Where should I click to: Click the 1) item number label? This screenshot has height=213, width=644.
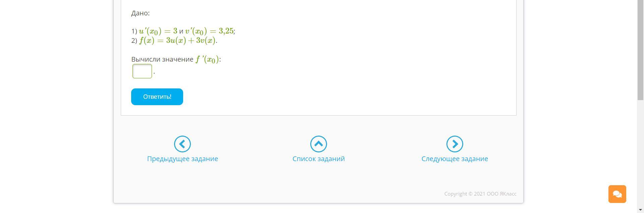(134, 31)
